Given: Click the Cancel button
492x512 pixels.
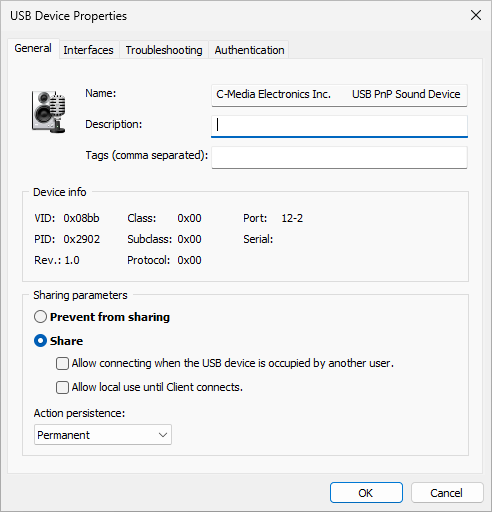Looking at the screenshot, I should point(447,493).
